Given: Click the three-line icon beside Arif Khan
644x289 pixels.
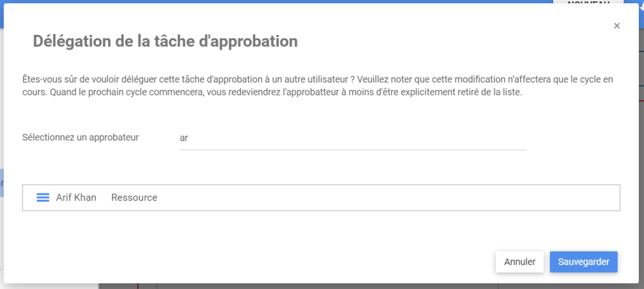Looking at the screenshot, I should point(43,198).
